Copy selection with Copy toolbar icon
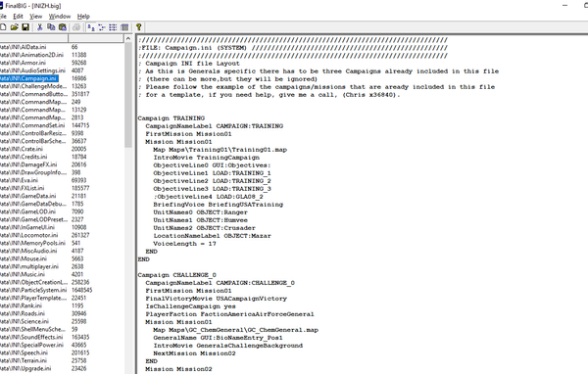 pyautogui.click(x=51, y=27)
